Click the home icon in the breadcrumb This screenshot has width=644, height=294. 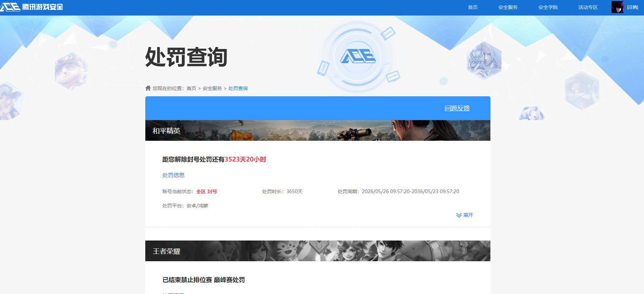pos(148,88)
